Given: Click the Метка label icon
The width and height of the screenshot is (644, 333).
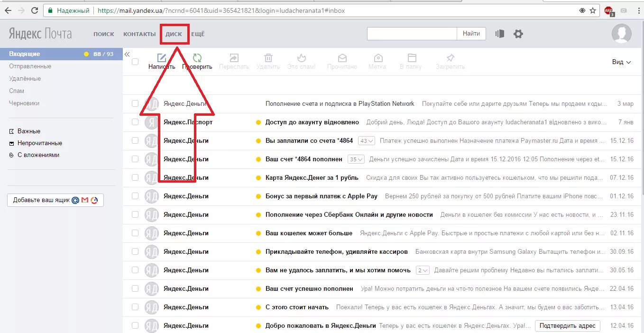Looking at the screenshot, I should point(378,58).
